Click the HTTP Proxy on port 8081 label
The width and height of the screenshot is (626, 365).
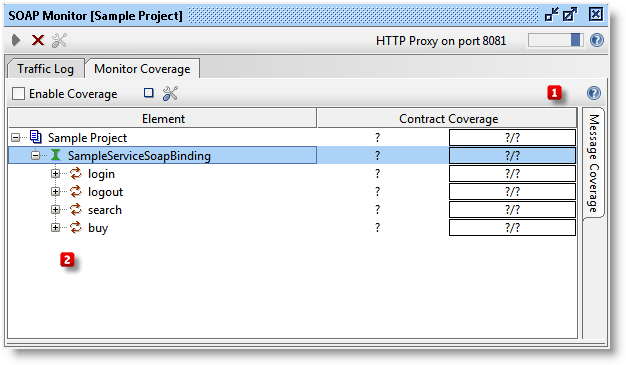pyautogui.click(x=441, y=41)
